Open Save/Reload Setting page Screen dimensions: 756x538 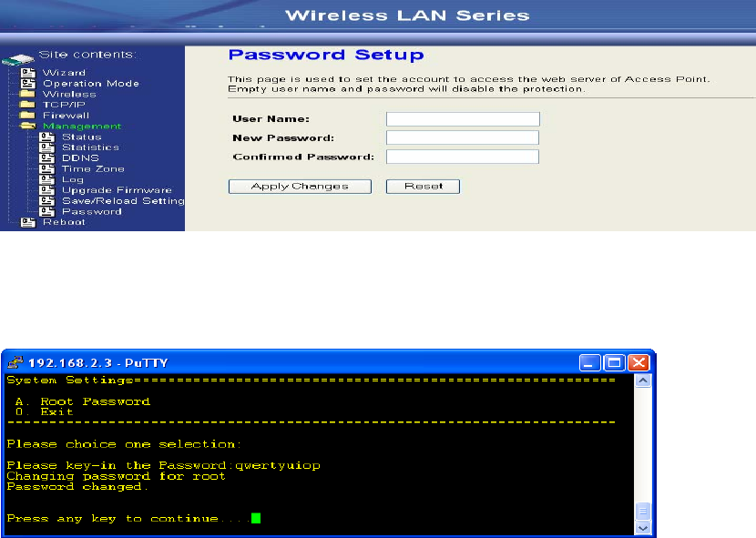coord(123,201)
